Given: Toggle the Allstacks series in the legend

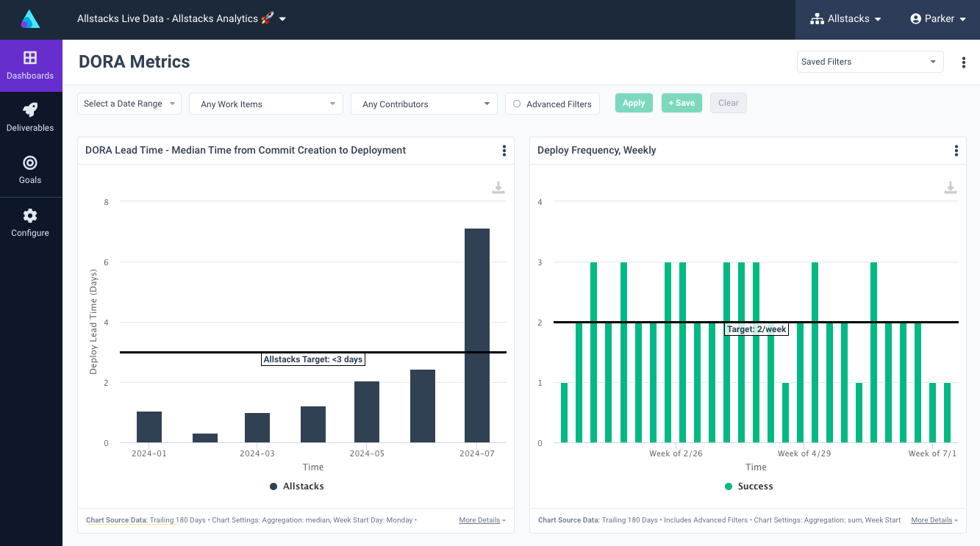Looking at the screenshot, I should point(296,486).
